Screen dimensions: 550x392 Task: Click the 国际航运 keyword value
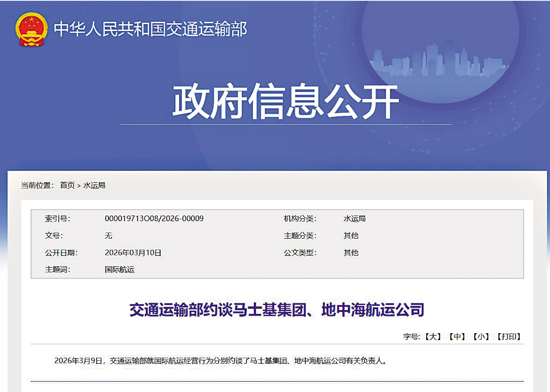click(119, 270)
